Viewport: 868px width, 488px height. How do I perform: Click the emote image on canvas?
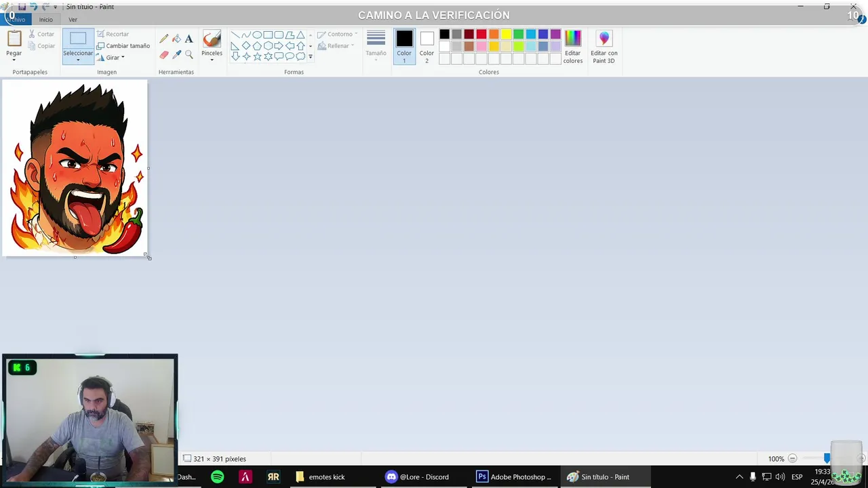tap(75, 168)
